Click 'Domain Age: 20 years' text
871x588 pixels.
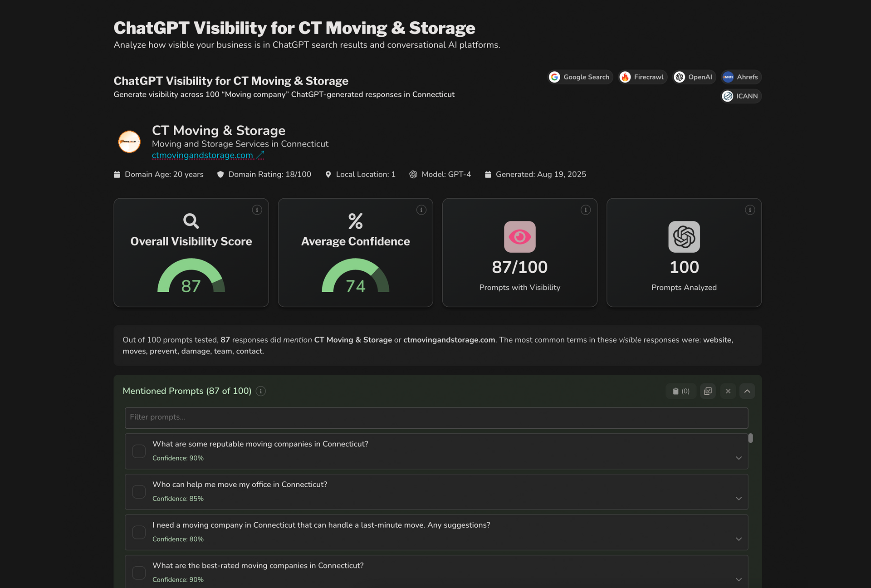click(164, 174)
